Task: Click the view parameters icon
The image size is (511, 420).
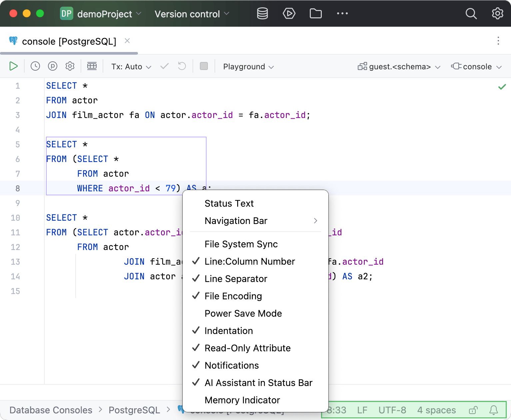Action: coord(53,66)
